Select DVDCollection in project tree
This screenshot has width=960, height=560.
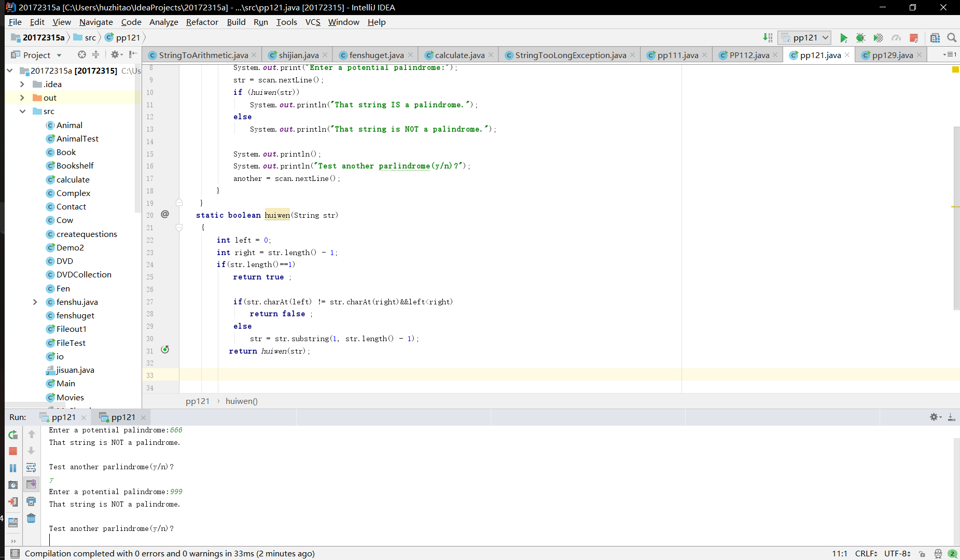point(84,274)
